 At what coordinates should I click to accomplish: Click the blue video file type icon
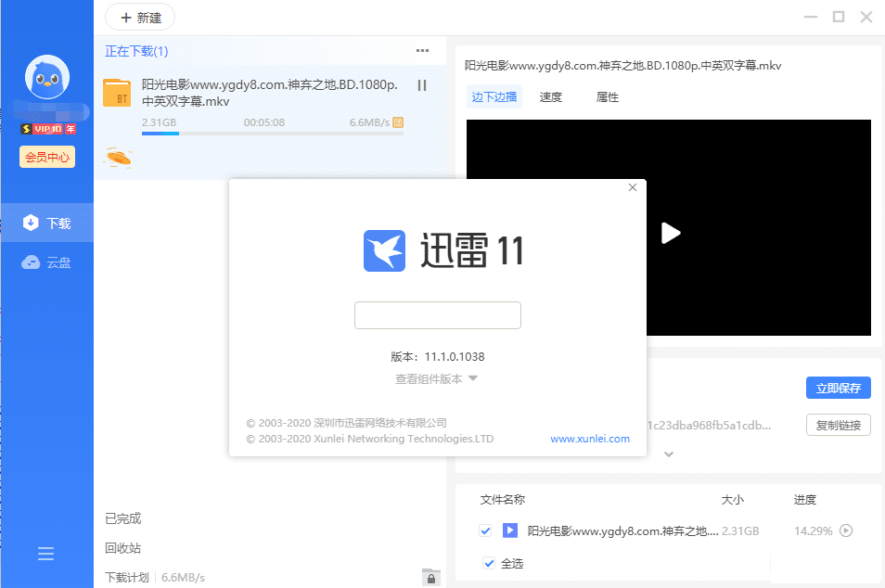pyautogui.click(x=509, y=530)
